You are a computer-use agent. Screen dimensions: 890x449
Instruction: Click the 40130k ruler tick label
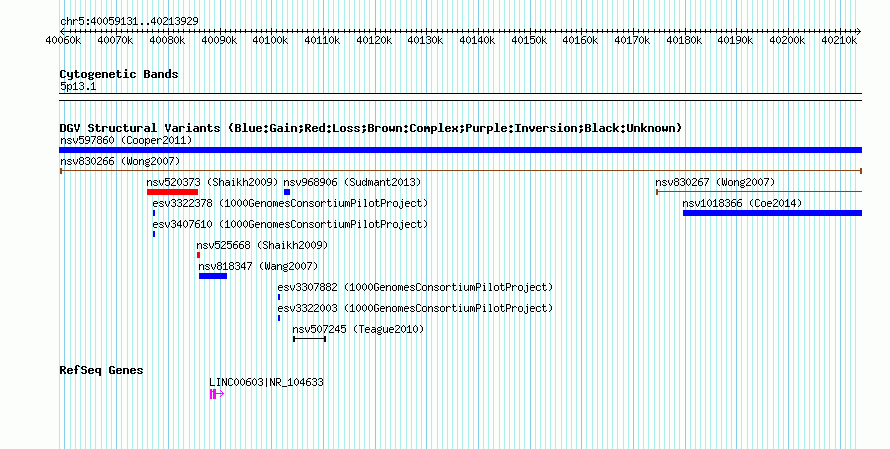426,40
